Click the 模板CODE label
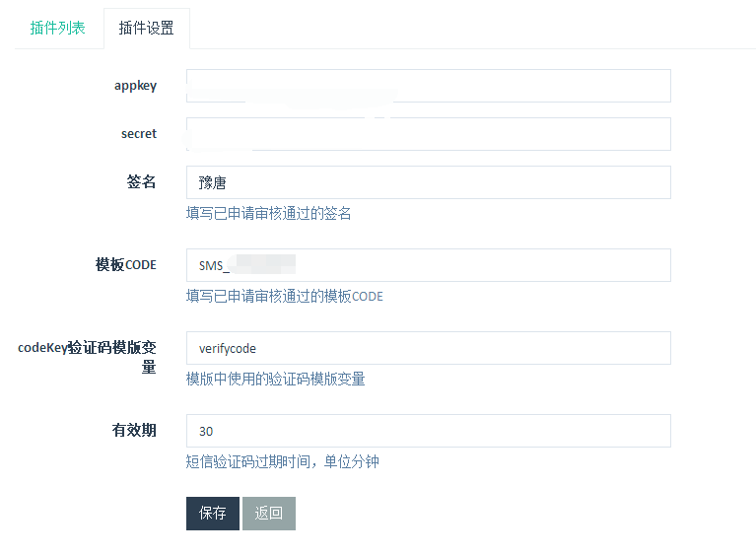 point(125,265)
